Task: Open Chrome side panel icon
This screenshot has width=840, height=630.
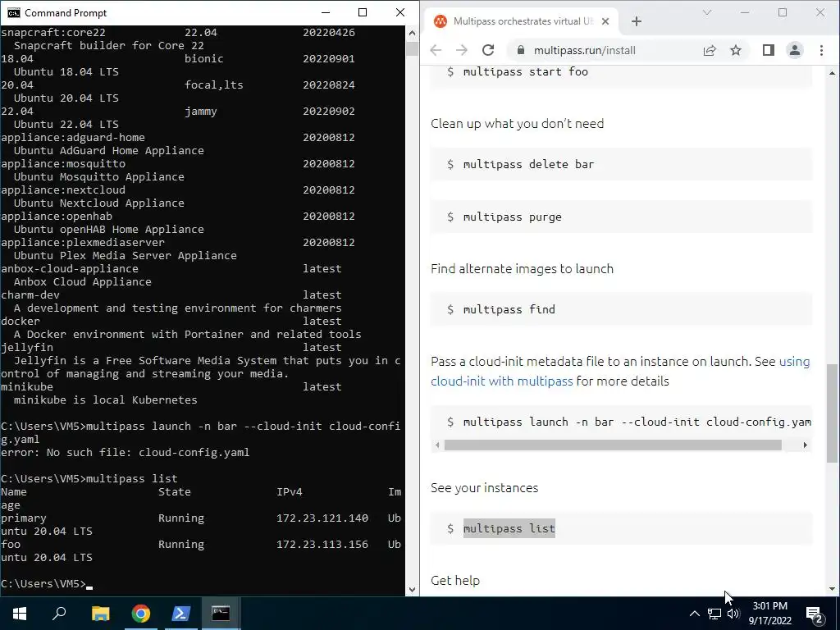Action: tap(768, 50)
